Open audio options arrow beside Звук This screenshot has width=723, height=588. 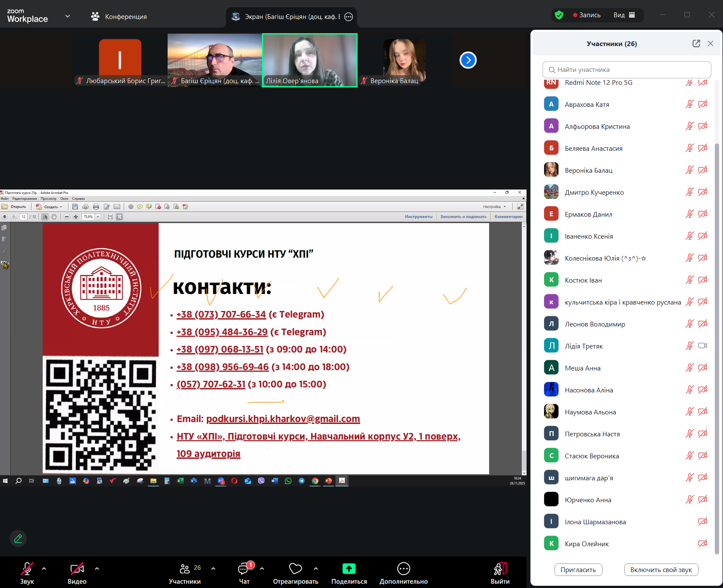[44, 569]
